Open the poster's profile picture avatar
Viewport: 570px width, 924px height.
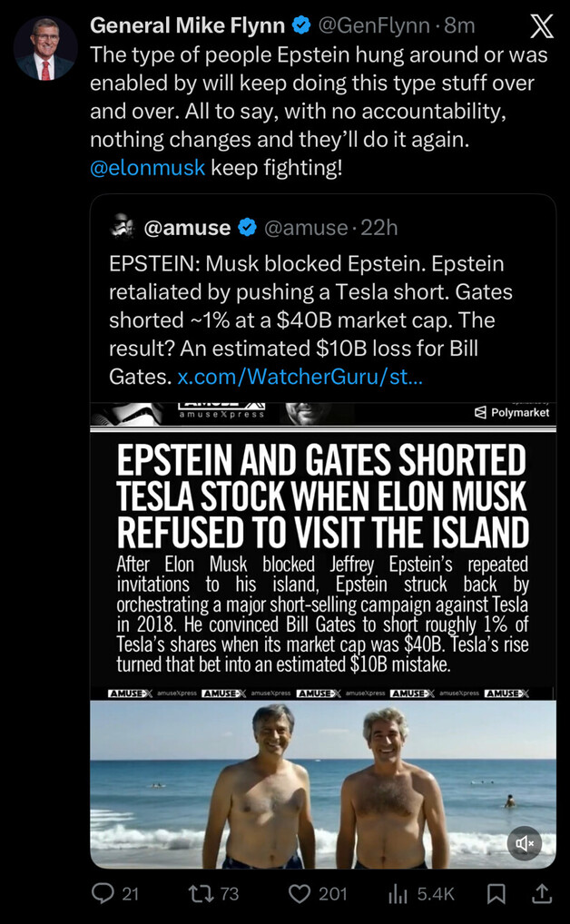pos(45,47)
